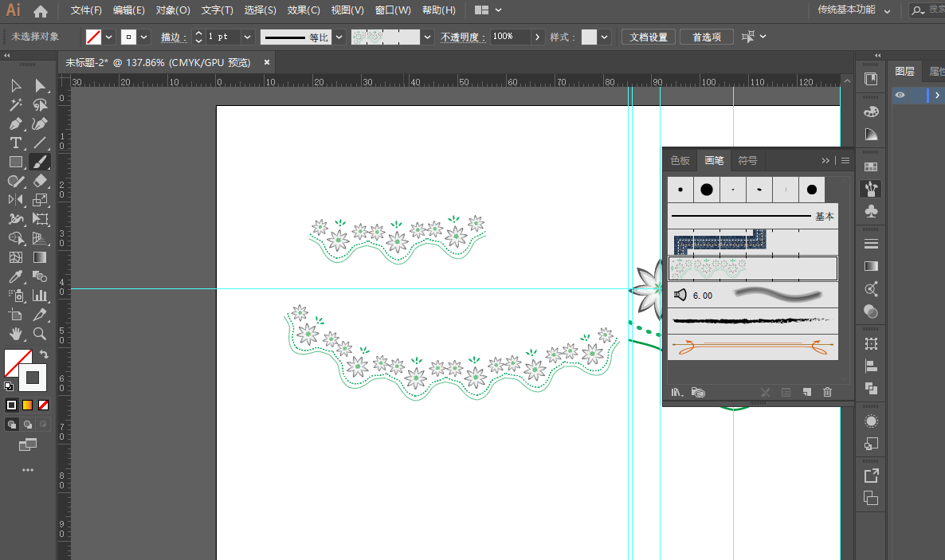Open the style (样式) dropdown arrow
Viewport: 945px width, 560px height.
tap(605, 37)
